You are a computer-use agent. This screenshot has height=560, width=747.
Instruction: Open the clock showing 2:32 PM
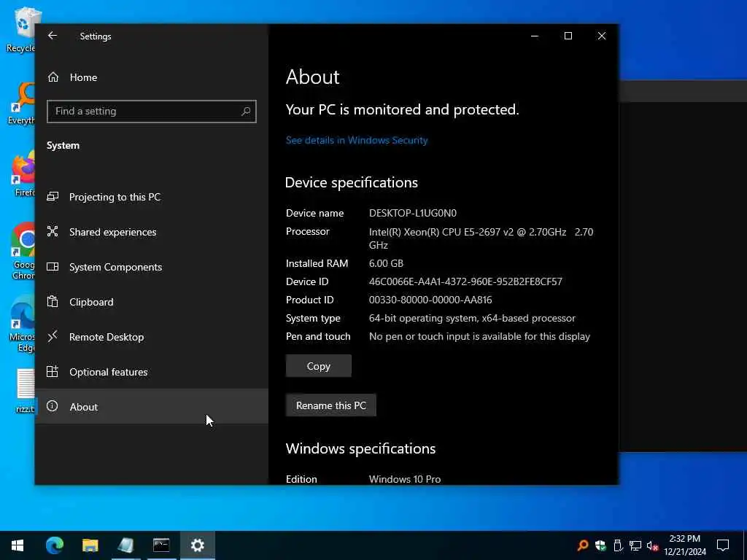(x=684, y=545)
